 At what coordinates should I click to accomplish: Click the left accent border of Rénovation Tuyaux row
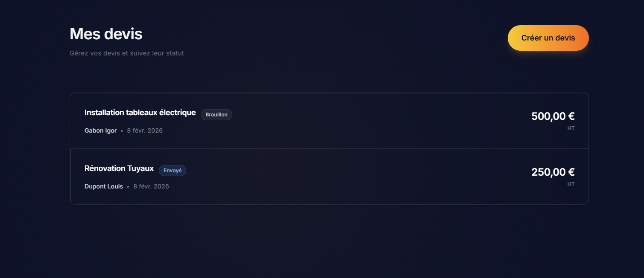(x=70, y=177)
